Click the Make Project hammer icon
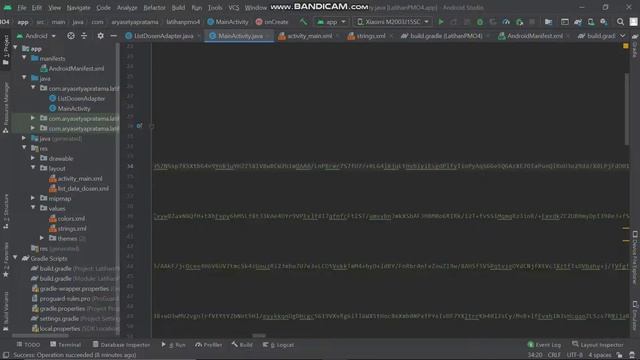 pyautogui.click(x=303, y=22)
